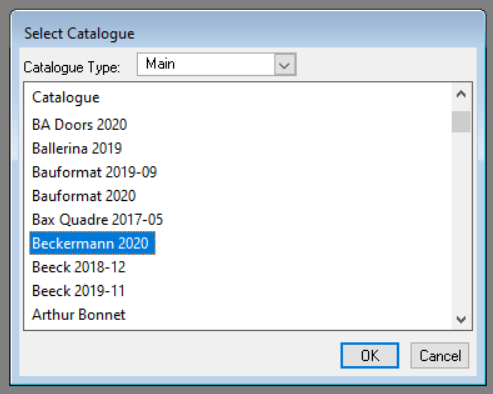Click the scrollbar down arrow
The width and height of the screenshot is (493, 394).
point(461,320)
